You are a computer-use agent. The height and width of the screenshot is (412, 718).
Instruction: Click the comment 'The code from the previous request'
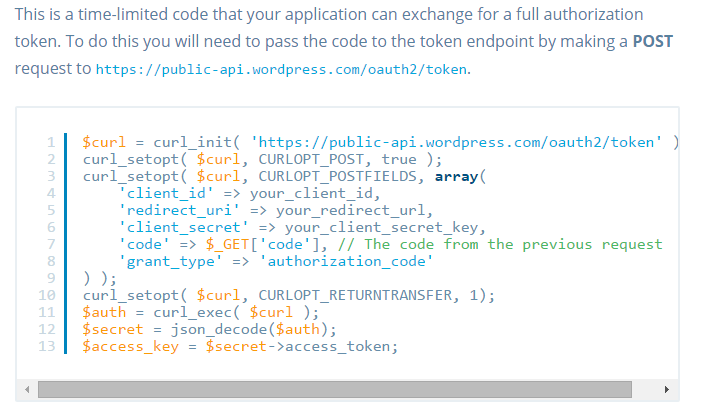point(500,244)
